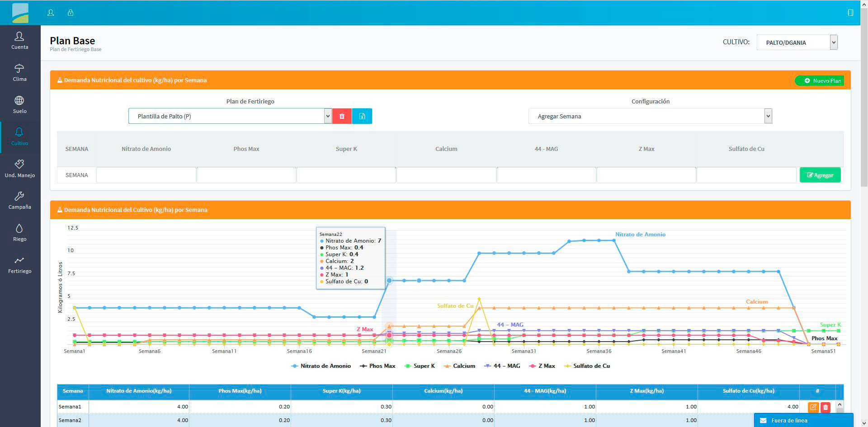
Task: Sort by 44 - MAG(kg/ha) column header
Action: point(545,391)
